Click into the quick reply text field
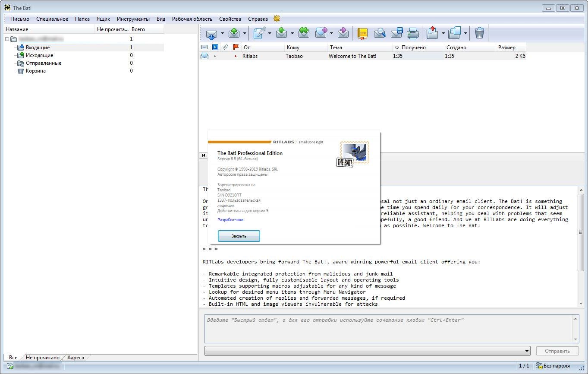Screen dimensions: 588x374 [388, 329]
